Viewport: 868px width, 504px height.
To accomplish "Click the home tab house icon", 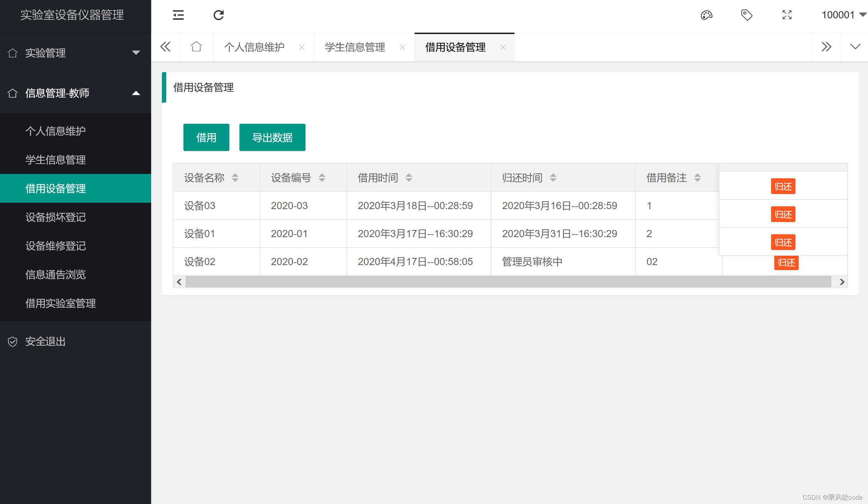I will [x=196, y=47].
